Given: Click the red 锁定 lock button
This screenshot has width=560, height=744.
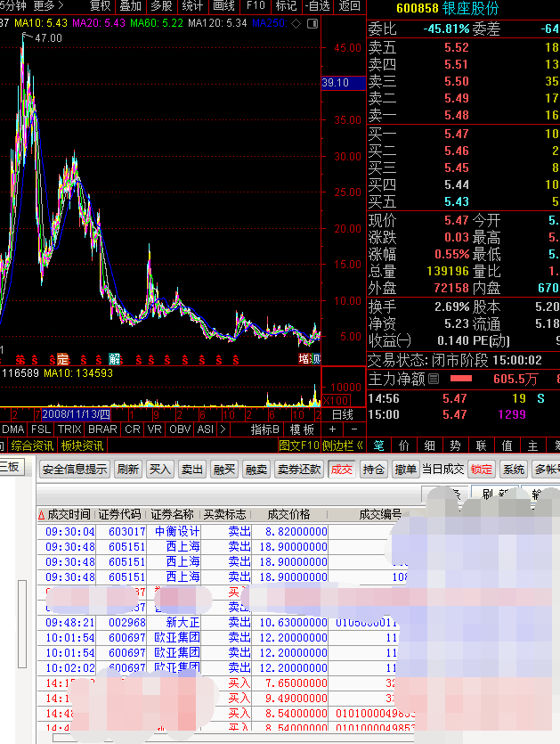Looking at the screenshot, I should 482,470.
